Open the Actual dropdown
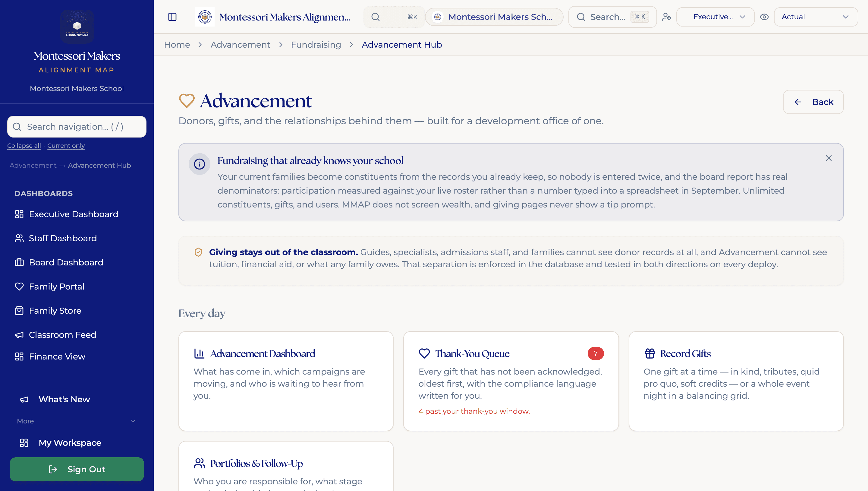This screenshot has width=868, height=491. click(x=816, y=17)
